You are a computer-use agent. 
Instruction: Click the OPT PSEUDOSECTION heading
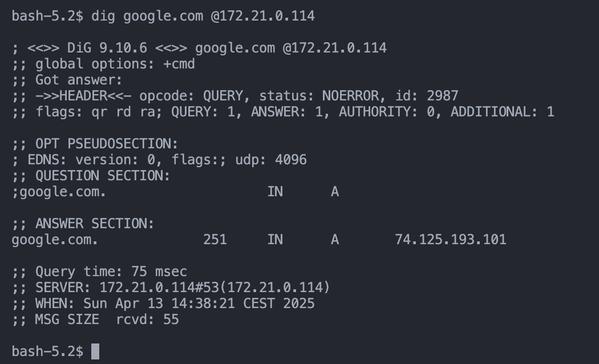(x=95, y=144)
